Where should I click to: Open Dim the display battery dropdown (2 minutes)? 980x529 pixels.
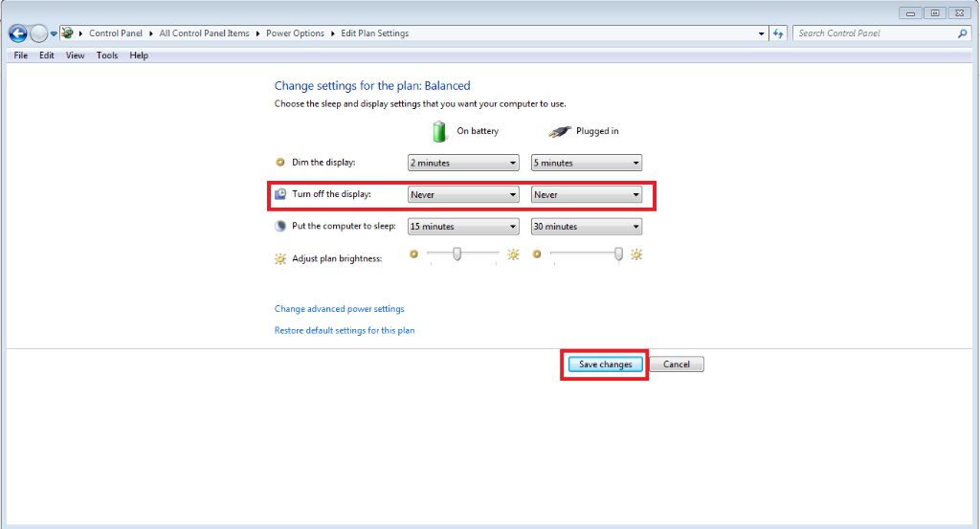click(x=463, y=163)
